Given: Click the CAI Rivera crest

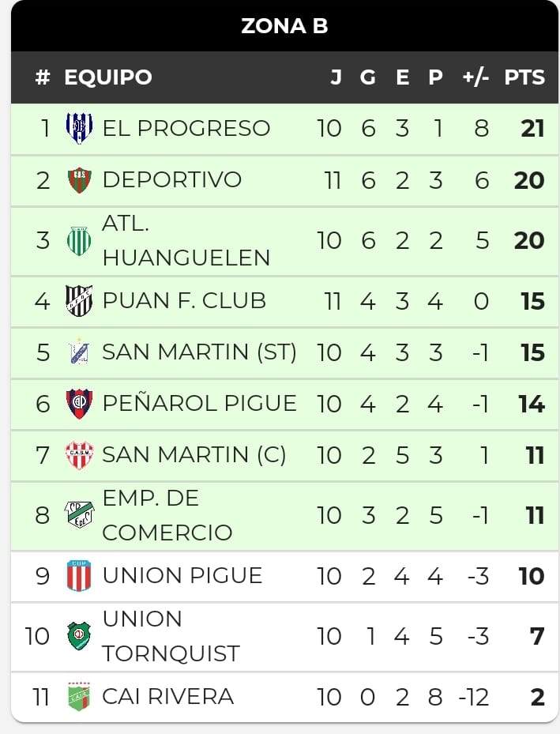Looking at the screenshot, I should (x=79, y=696).
